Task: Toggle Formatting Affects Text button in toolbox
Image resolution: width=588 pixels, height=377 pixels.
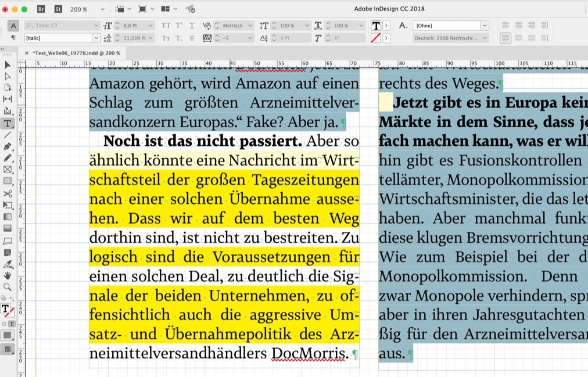Action: click(12, 324)
